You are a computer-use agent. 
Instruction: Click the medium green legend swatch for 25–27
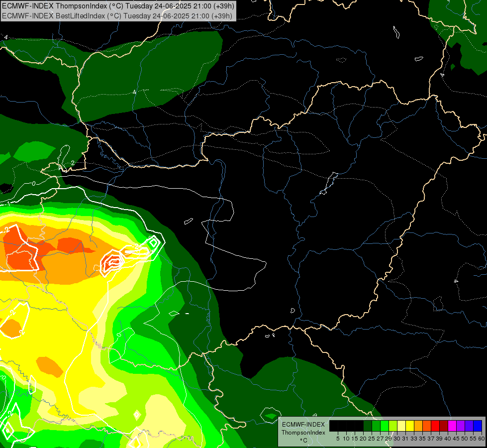376,426
